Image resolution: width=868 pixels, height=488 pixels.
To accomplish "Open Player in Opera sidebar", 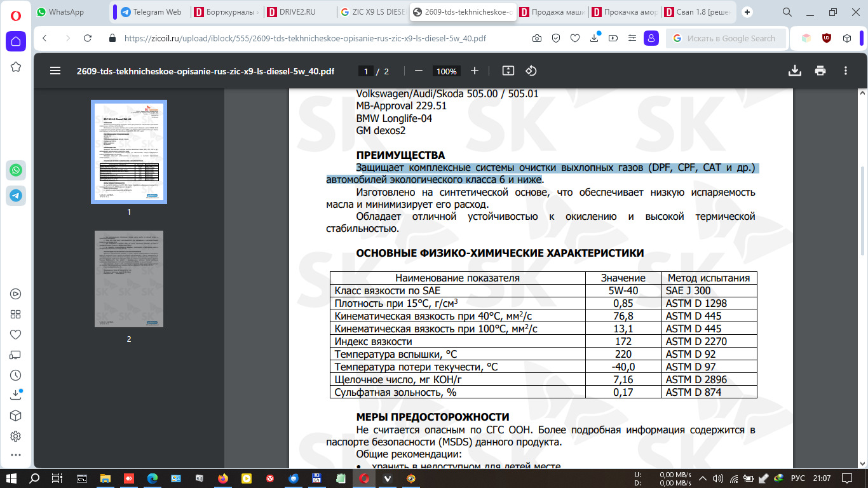I will pyautogui.click(x=16, y=294).
